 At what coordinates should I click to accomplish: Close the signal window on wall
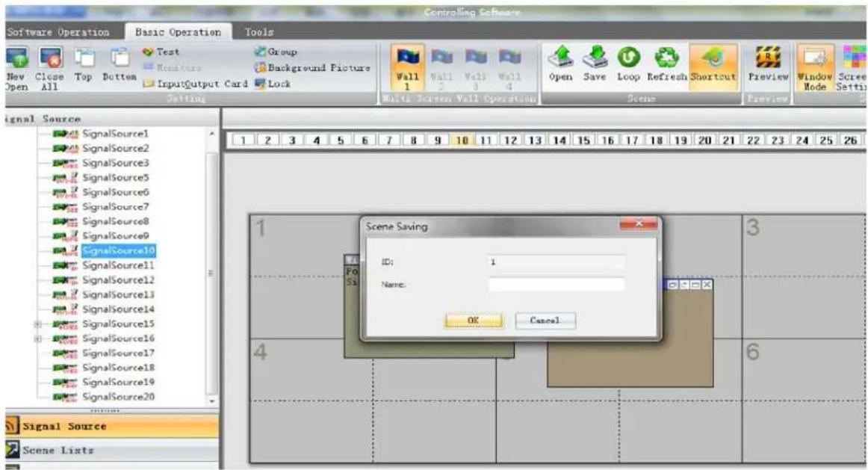[x=707, y=285]
